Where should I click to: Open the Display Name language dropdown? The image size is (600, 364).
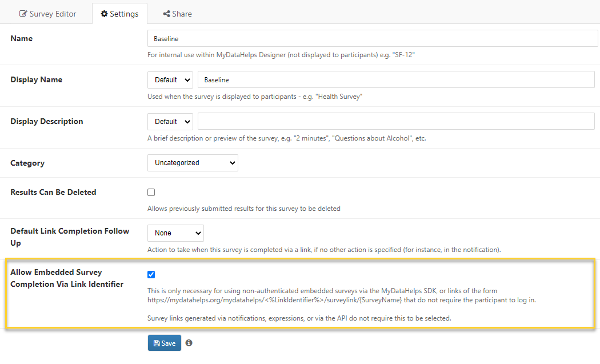click(x=170, y=80)
